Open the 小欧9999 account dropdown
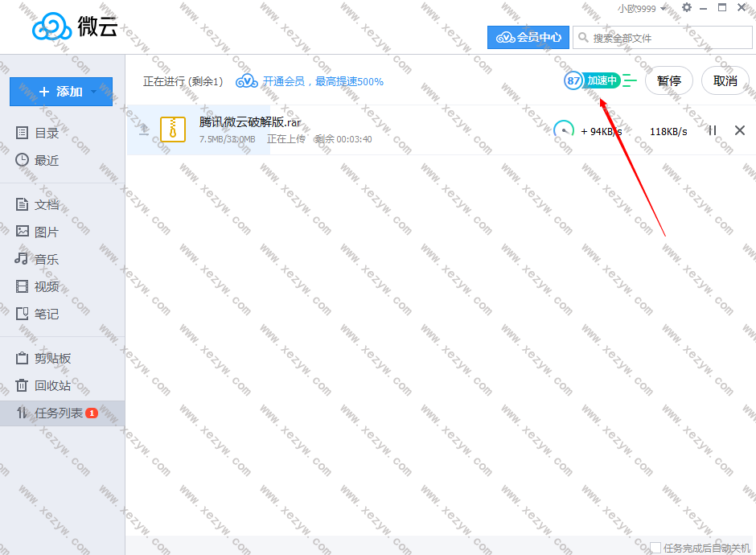The height and width of the screenshot is (555, 756). click(641, 9)
